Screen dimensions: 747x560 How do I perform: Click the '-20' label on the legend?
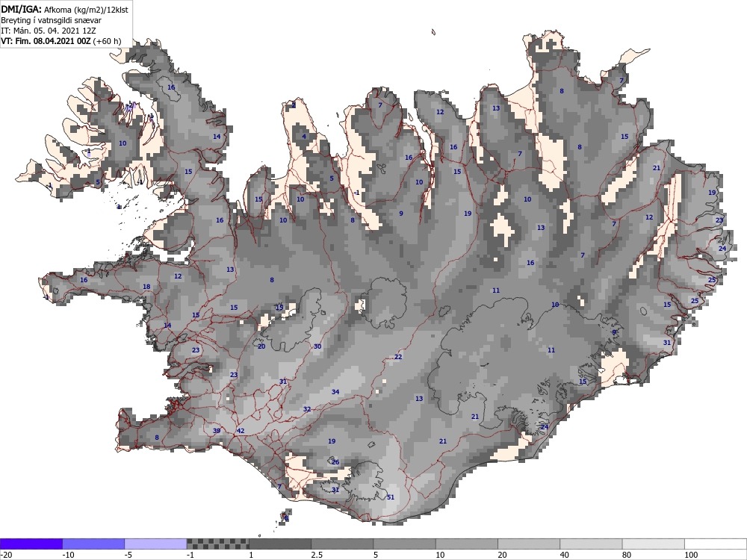(6, 555)
